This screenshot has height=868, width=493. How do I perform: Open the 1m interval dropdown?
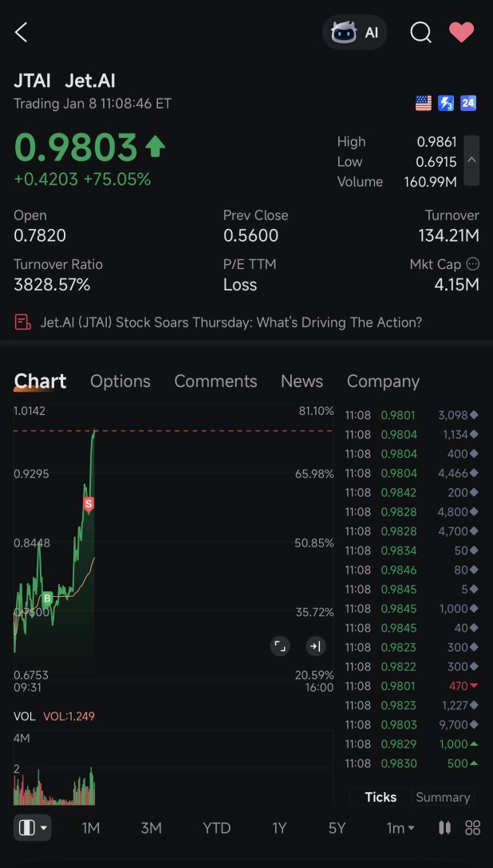[400, 828]
